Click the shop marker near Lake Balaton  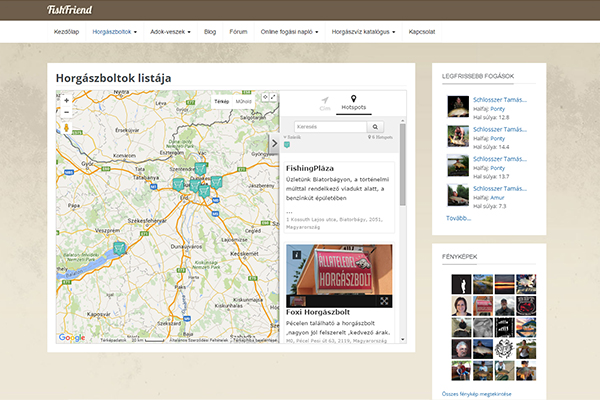[119, 247]
